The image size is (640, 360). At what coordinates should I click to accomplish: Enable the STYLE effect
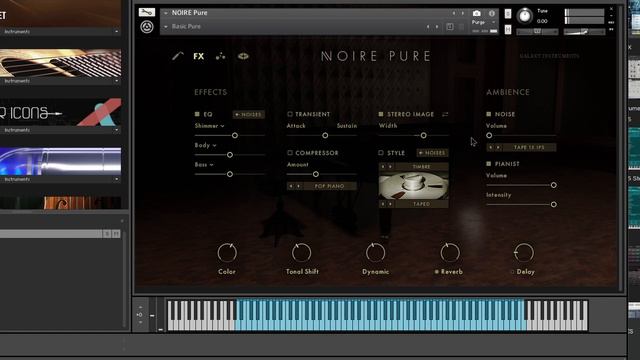[381, 153]
